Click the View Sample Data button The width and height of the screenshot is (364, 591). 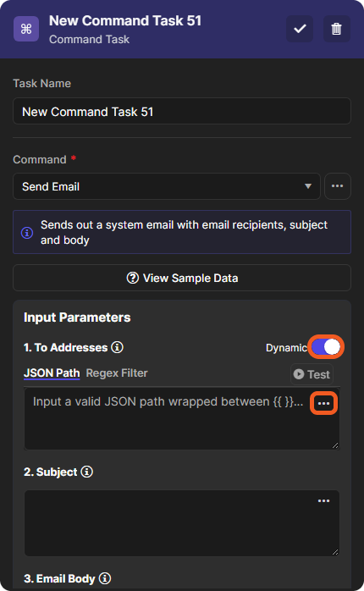point(182,278)
